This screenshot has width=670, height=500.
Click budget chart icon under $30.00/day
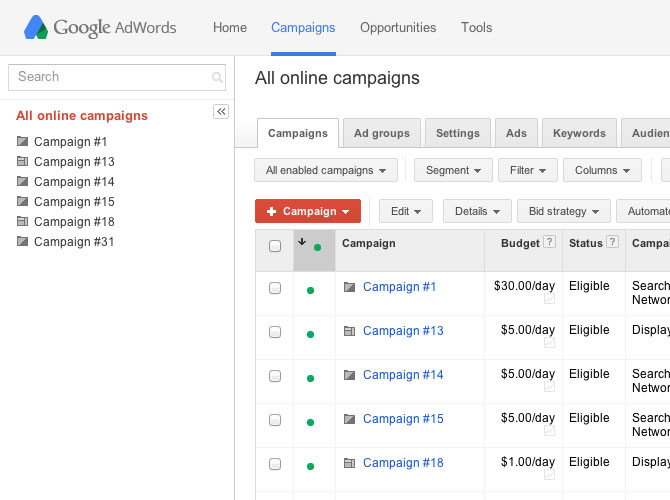coord(550,299)
